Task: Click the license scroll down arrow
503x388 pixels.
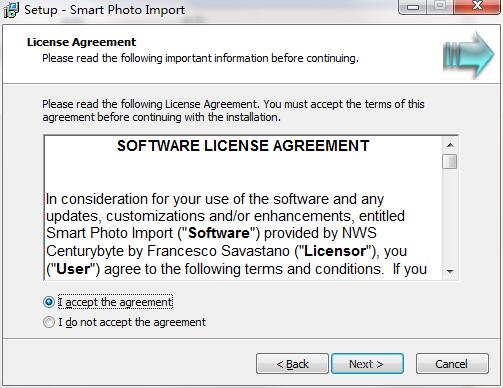Action: click(450, 271)
